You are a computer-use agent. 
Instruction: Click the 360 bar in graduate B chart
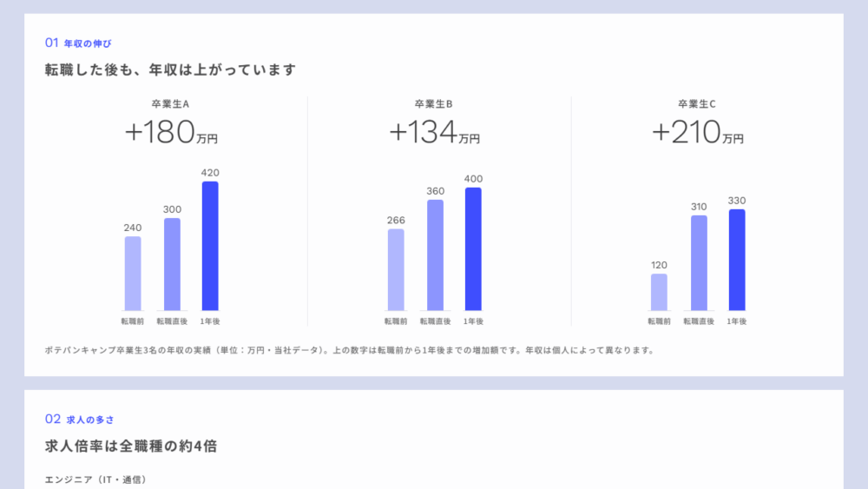tap(436, 255)
